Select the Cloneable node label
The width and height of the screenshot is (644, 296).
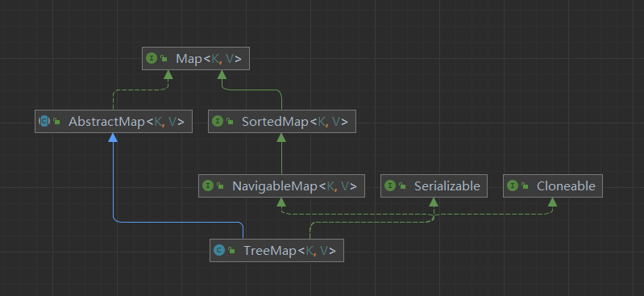(x=566, y=186)
